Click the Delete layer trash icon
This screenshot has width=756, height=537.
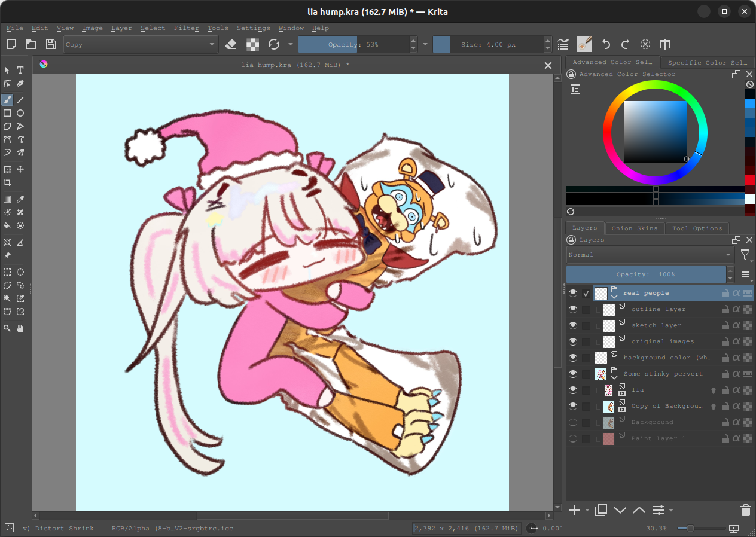coord(745,510)
